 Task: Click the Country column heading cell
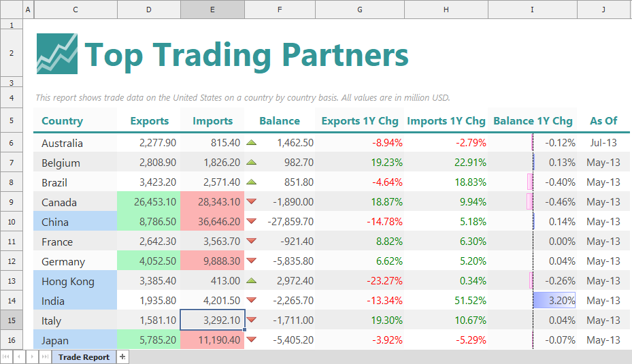coord(62,121)
